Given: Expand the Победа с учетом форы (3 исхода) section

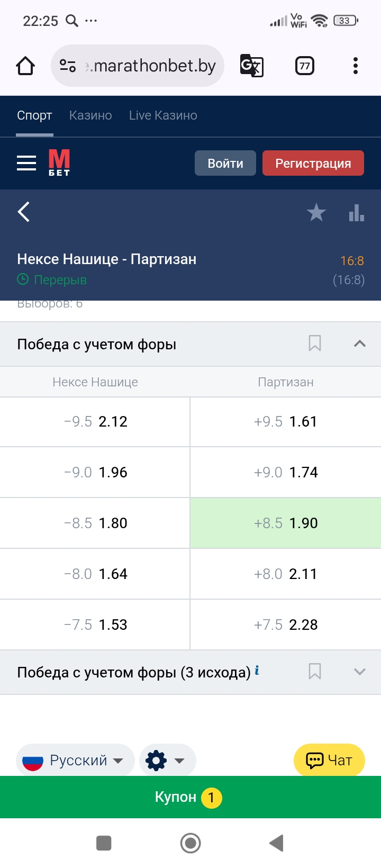Looking at the screenshot, I should [360, 671].
